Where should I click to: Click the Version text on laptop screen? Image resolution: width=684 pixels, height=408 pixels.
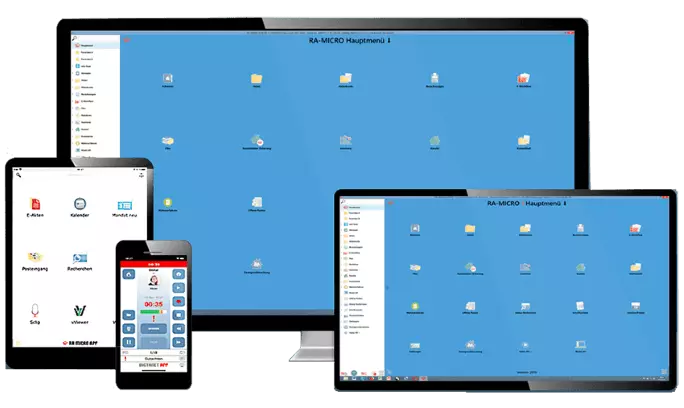point(527,372)
